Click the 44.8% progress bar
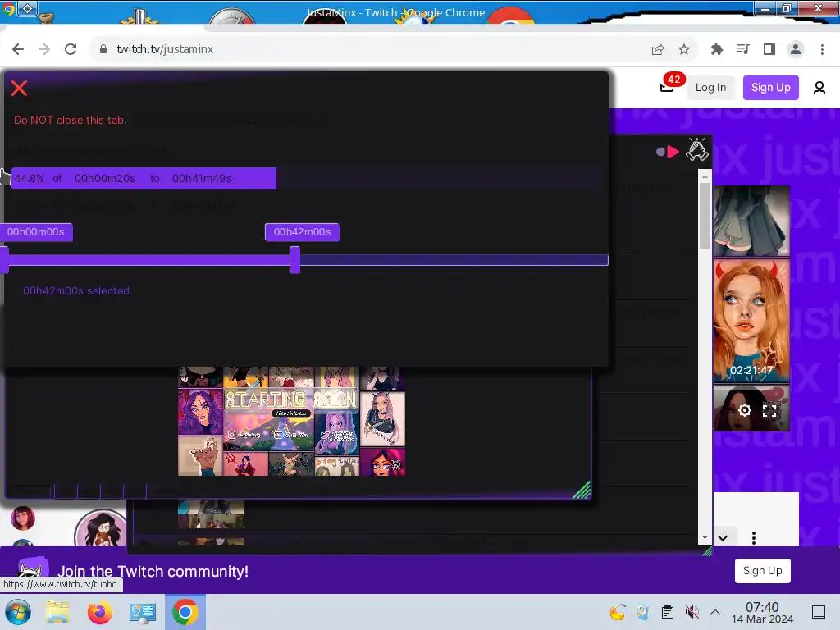 coord(144,178)
